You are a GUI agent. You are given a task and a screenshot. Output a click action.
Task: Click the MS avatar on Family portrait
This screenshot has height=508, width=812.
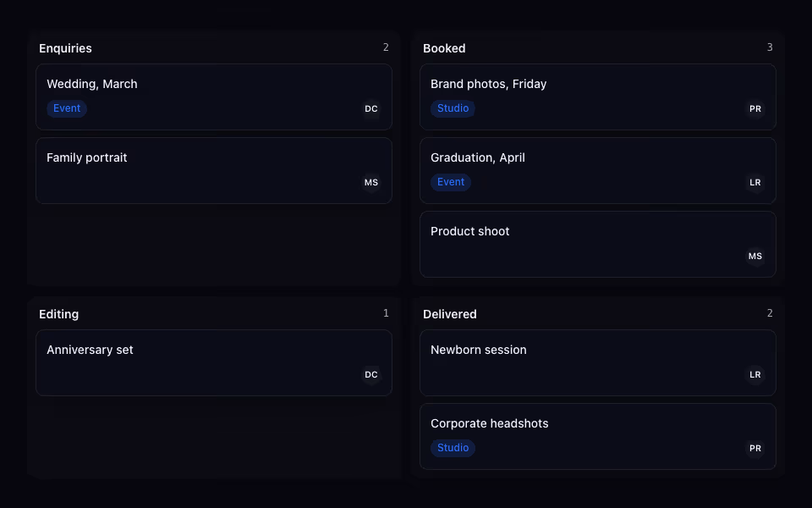point(371,183)
